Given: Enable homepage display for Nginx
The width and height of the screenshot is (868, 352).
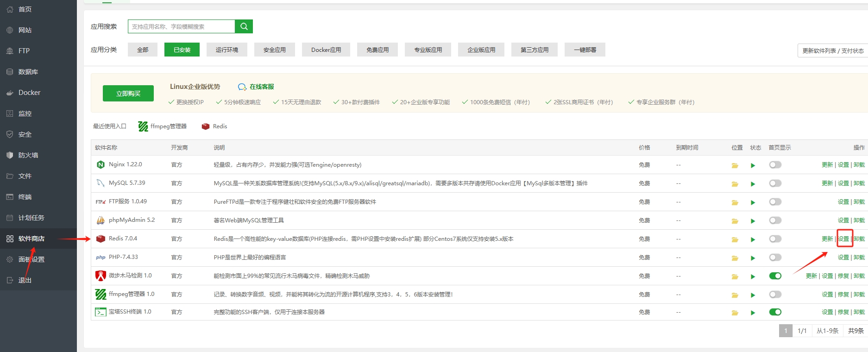Looking at the screenshot, I should click(x=775, y=165).
